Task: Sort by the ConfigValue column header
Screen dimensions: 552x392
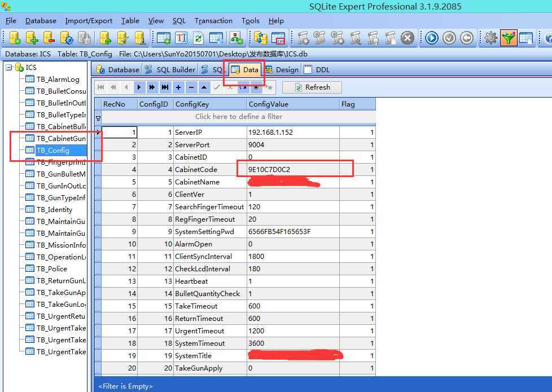Action: click(x=293, y=104)
